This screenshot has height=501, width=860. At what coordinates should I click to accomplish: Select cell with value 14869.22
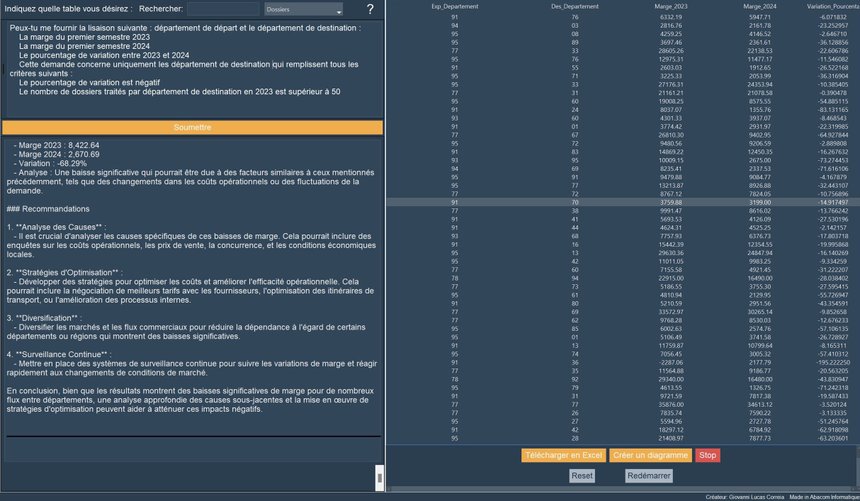(671, 152)
